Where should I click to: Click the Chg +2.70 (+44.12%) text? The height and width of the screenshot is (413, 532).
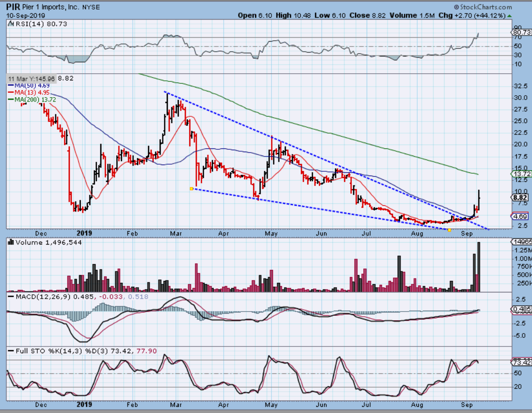pyautogui.click(x=472, y=15)
